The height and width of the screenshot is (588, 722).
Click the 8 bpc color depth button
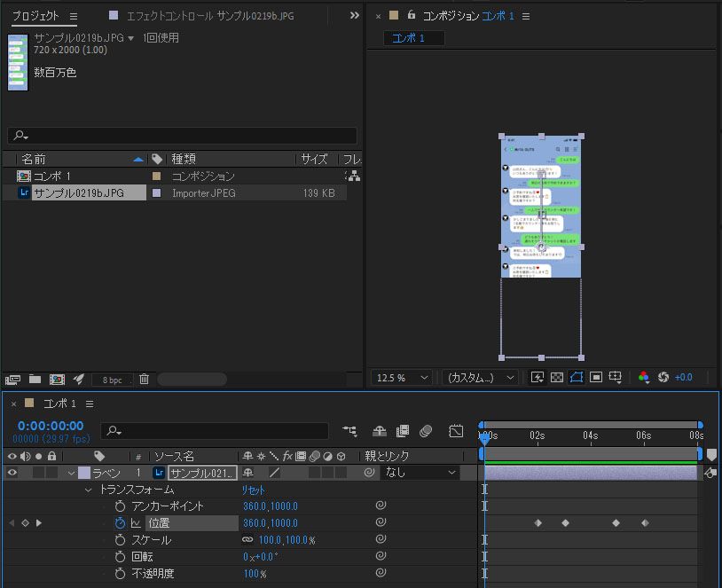(x=113, y=380)
